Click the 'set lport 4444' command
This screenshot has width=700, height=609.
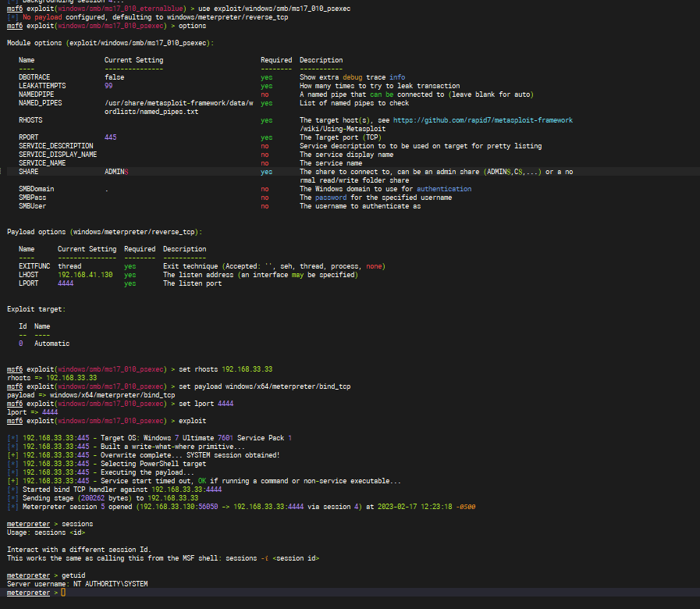pyautogui.click(x=206, y=404)
